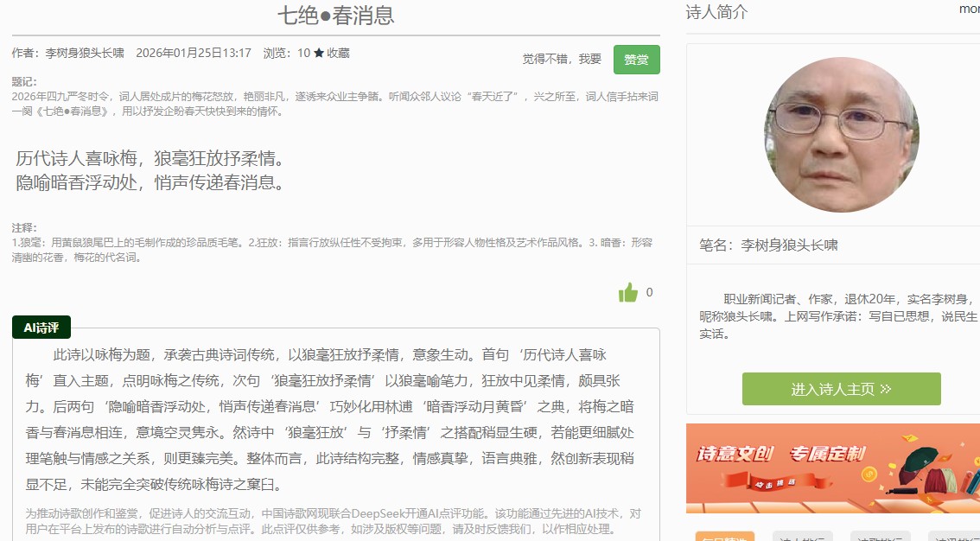This screenshot has width=980, height=541.
Task: Click the publish date 2026年01月25日13:17
Action: tap(194, 53)
